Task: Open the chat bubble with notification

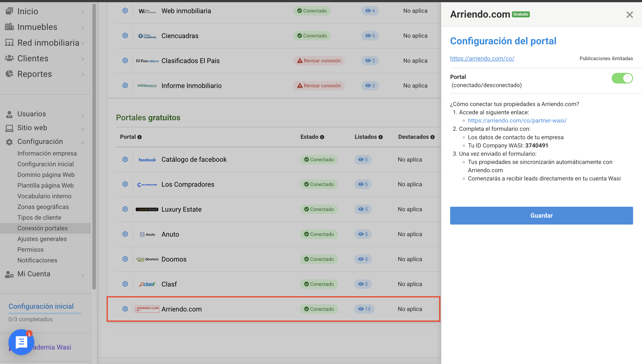Action: coord(21,342)
